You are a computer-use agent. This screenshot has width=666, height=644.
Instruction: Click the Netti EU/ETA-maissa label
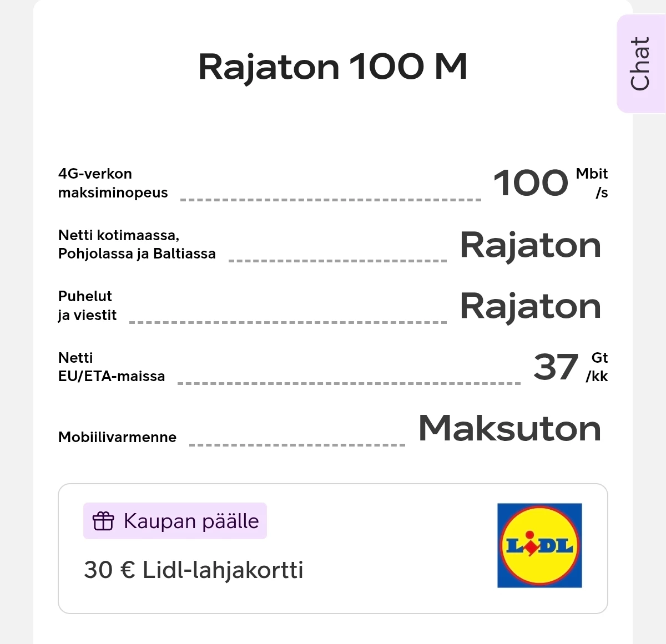(x=111, y=367)
